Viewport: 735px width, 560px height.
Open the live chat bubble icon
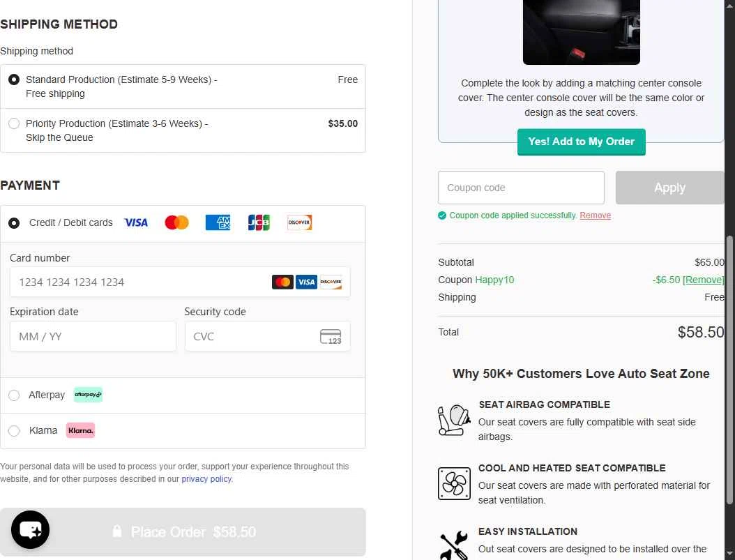(x=31, y=529)
